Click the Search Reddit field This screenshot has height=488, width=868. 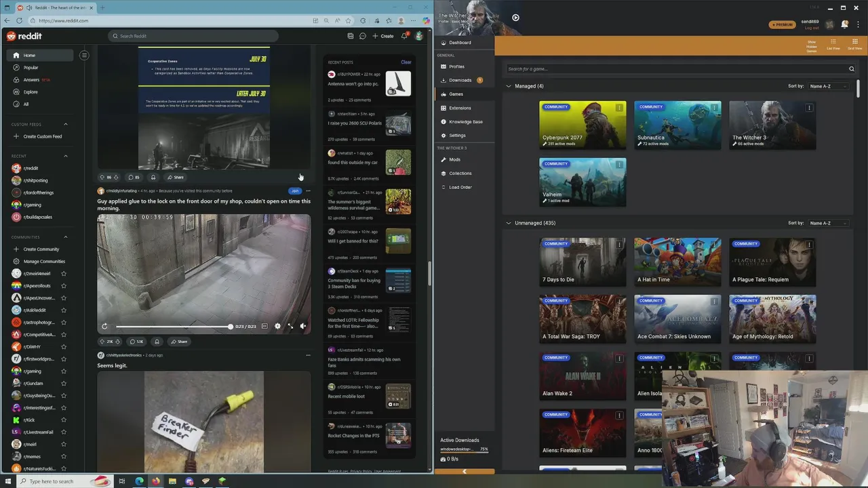tap(193, 36)
